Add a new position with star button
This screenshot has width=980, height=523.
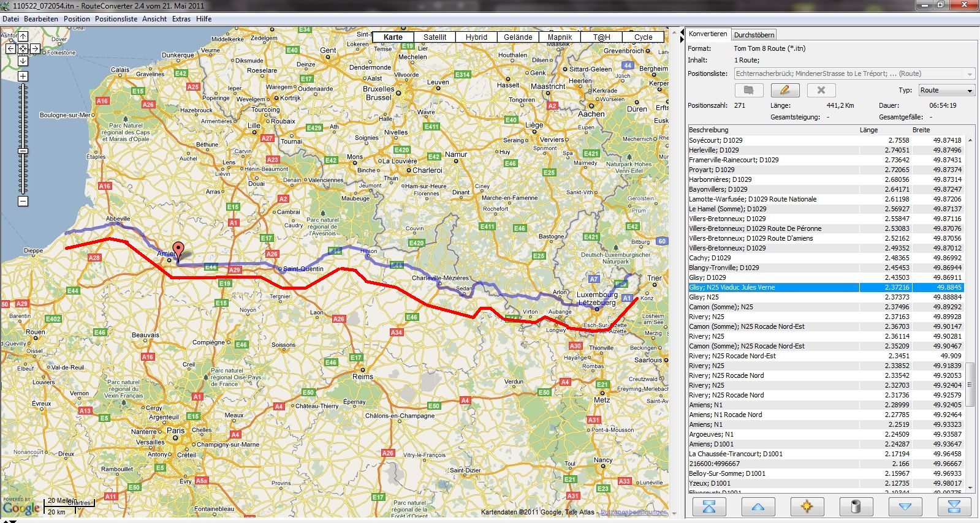pos(807,506)
